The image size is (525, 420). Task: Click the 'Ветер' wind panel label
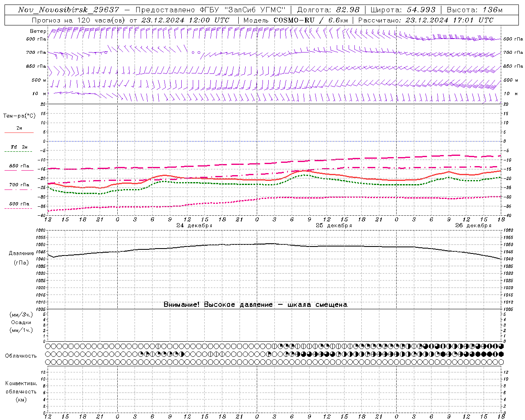point(38,31)
